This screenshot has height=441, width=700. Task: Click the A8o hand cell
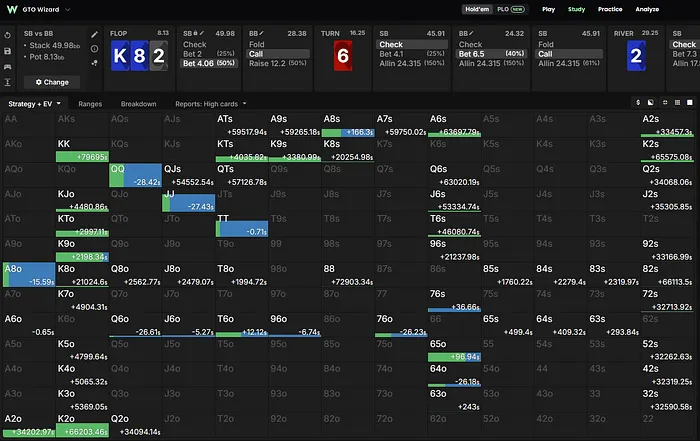click(x=29, y=275)
